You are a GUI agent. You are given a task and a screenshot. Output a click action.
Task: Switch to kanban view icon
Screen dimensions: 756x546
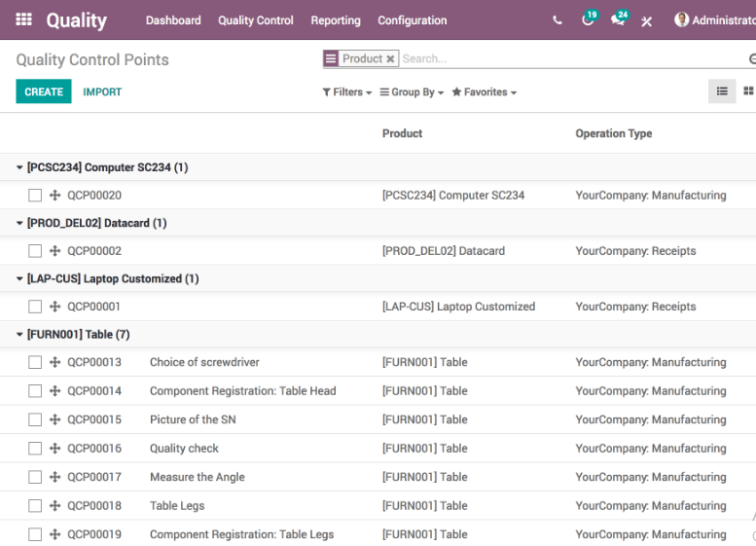coord(748,91)
